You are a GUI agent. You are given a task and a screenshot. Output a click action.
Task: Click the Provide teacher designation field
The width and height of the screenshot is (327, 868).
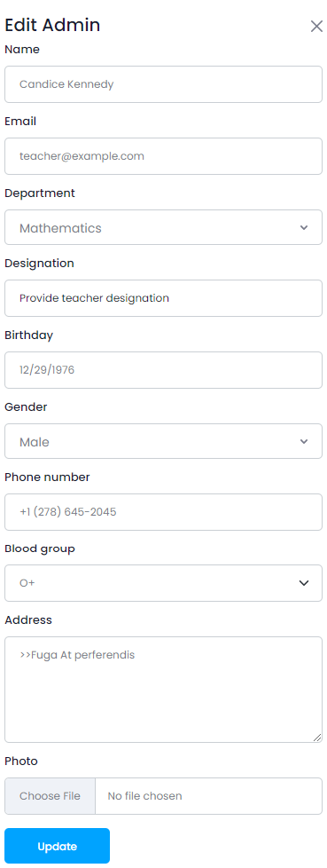point(163,298)
